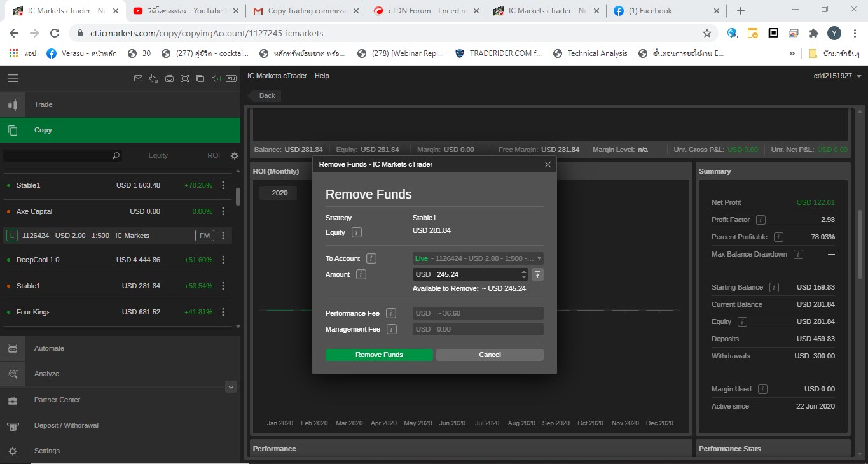Open the Automate section
868x464 pixels.
coord(120,348)
